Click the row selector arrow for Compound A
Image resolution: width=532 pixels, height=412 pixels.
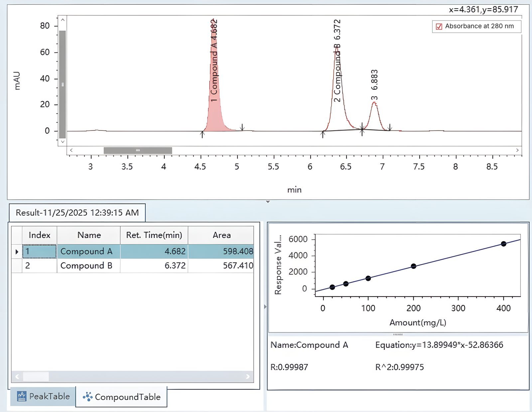(x=17, y=252)
